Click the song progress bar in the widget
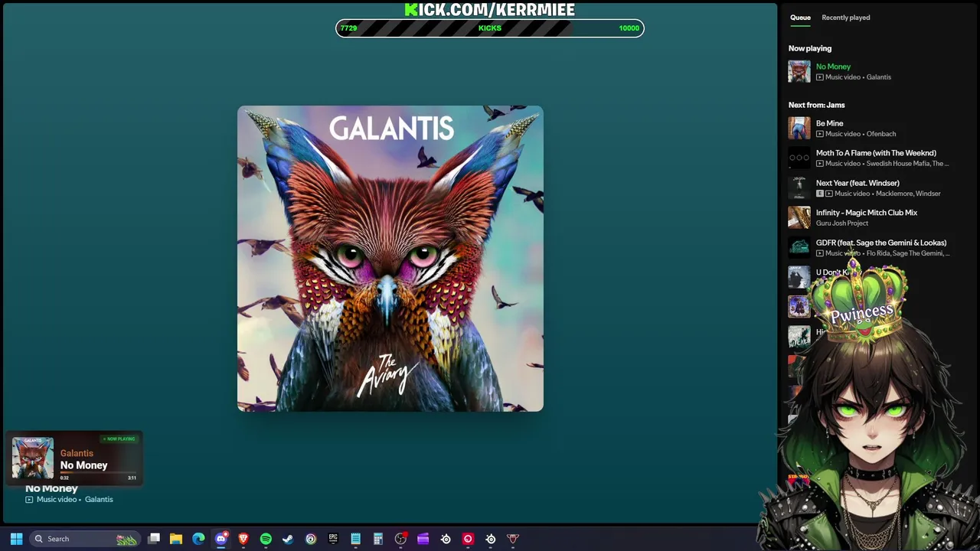Image resolution: width=980 pixels, height=551 pixels. [x=98, y=473]
